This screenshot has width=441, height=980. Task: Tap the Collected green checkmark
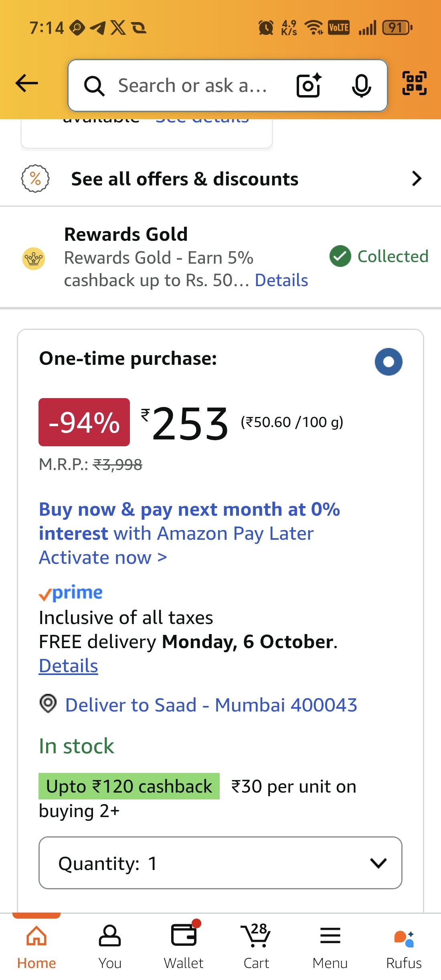tap(340, 256)
